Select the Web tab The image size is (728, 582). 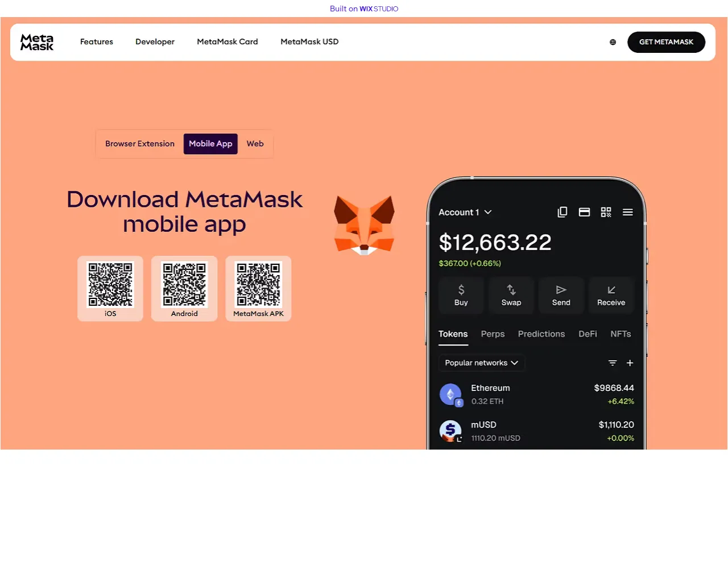pos(255,144)
